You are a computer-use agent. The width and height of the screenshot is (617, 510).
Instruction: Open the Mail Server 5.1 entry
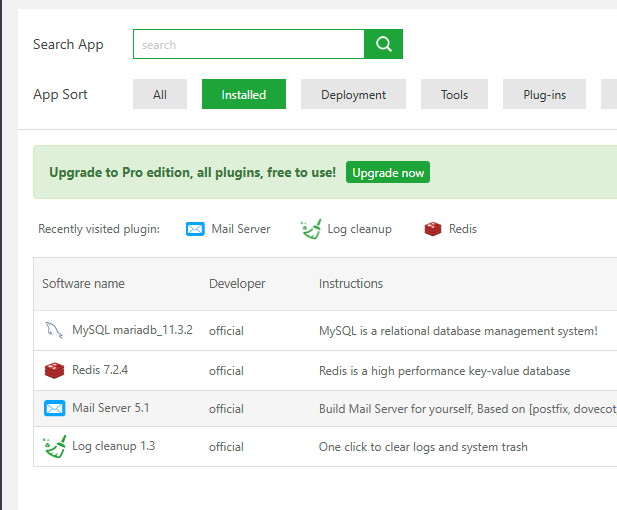pyautogui.click(x=110, y=408)
